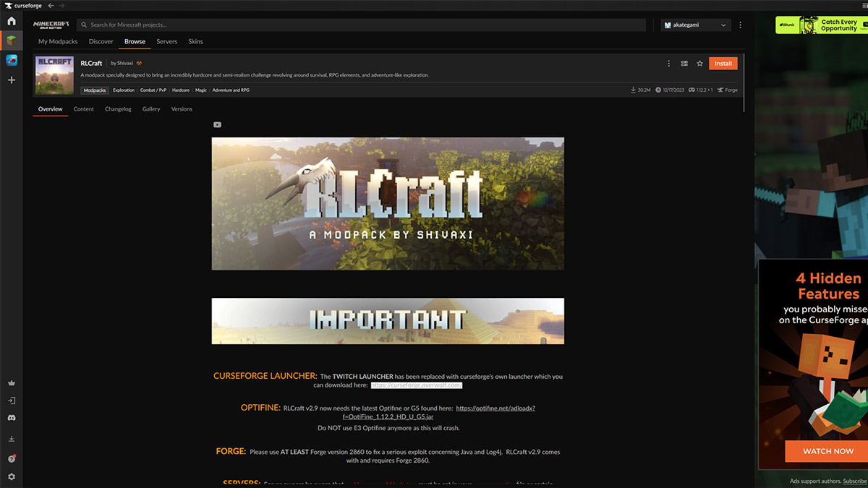Click the RLCraft modpack thumbnail
The width and height of the screenshot is (868, 488).
pyautogui.click(x=54, y=75)
